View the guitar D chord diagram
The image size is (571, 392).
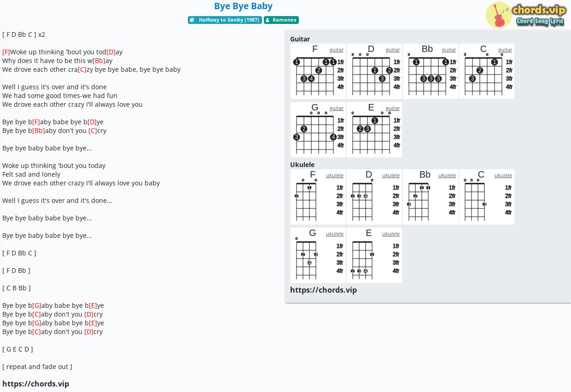pyautogui.click(x=374, y=71)
